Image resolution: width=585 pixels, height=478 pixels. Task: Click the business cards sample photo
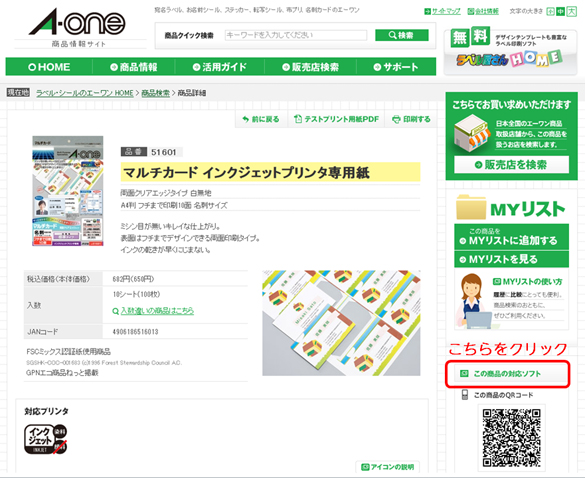point(341,323)
